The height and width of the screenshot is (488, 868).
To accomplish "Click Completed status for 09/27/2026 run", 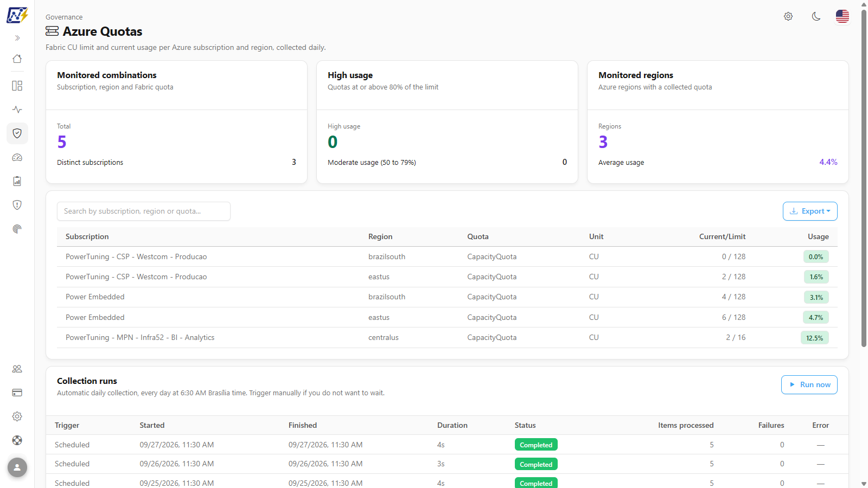I will [x=536, y=445].
